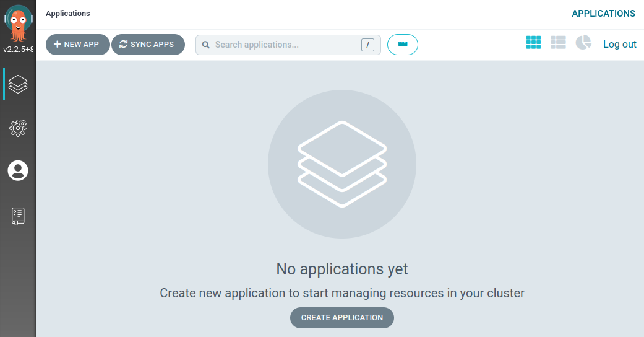Click the magnifier icon in the search box
This screenshot has height=337, width=644.
pos(206,45)
